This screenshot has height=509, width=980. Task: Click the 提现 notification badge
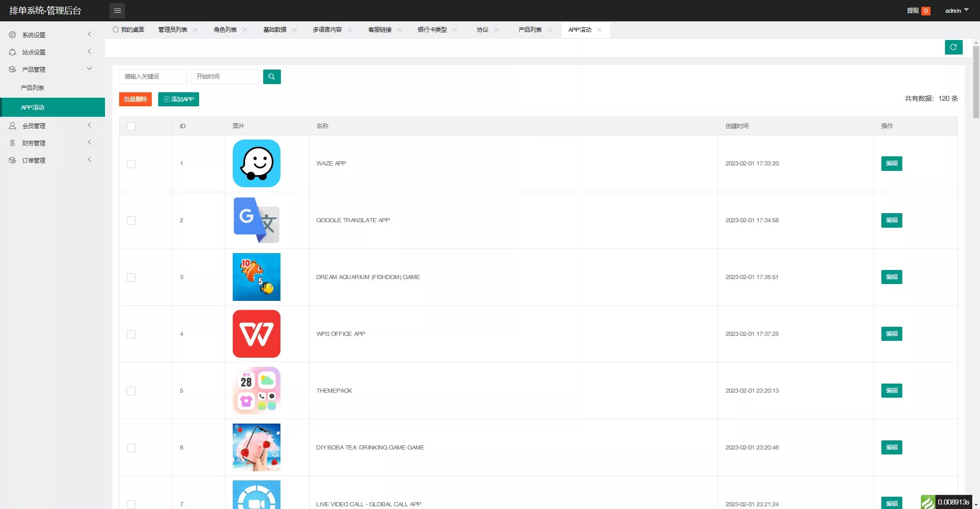coord(925,11)
